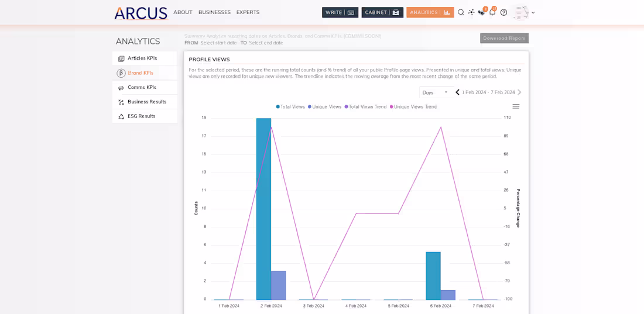The image size is (644, 314).
Task: Click the Download Report button
Action: click(504, 38)
